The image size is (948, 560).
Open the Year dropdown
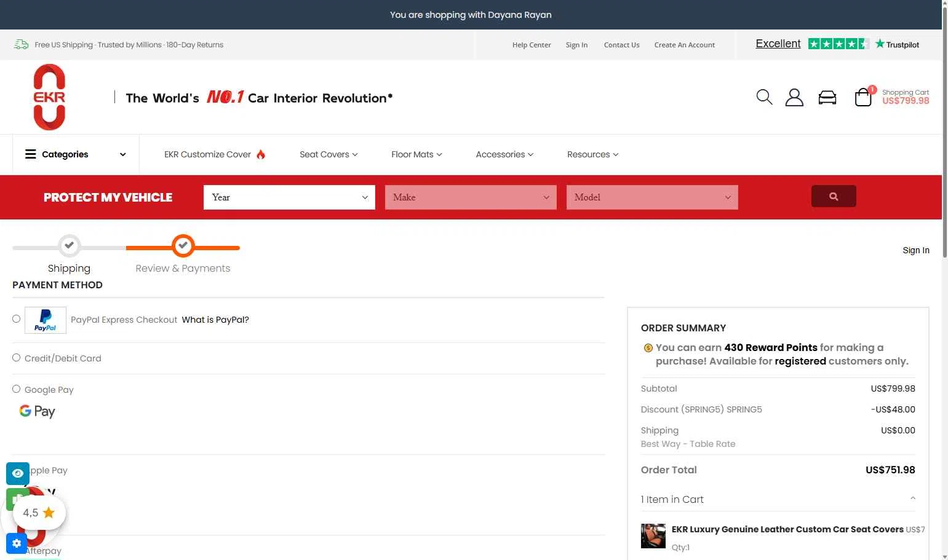pyautogui.click(x=289, y=197)
